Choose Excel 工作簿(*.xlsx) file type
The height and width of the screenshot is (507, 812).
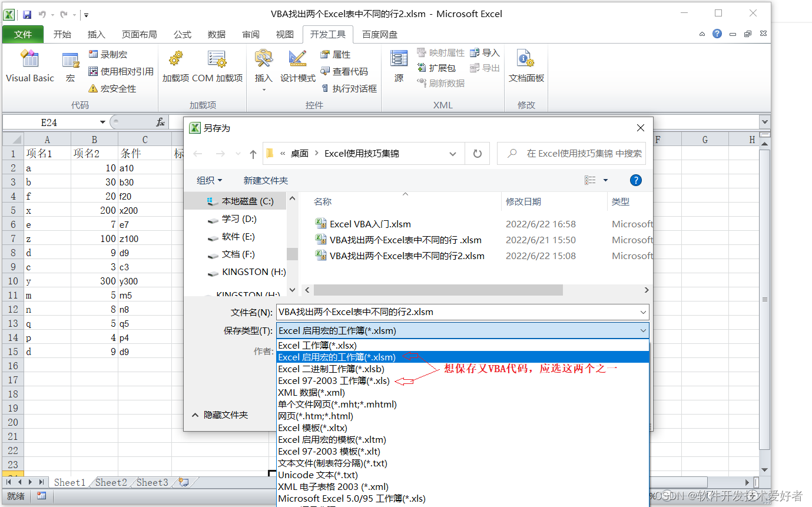pyautogui.click(x=463, y=345)
